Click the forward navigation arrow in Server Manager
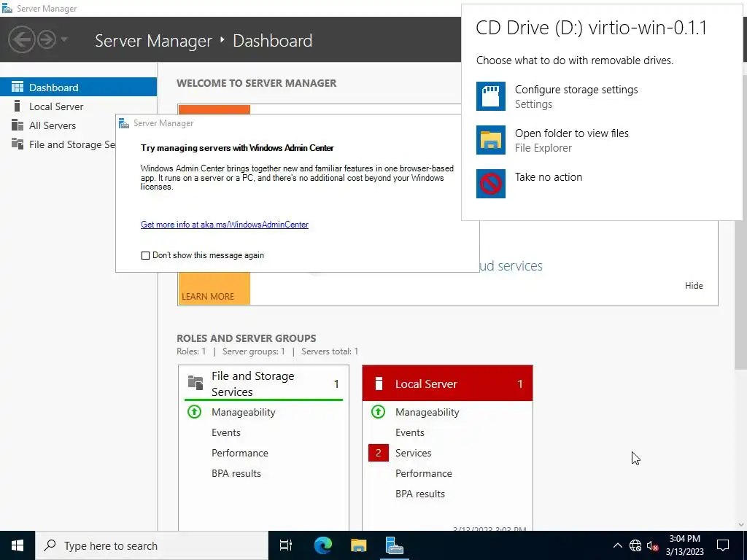747x560 pixels. coord(47,39)
